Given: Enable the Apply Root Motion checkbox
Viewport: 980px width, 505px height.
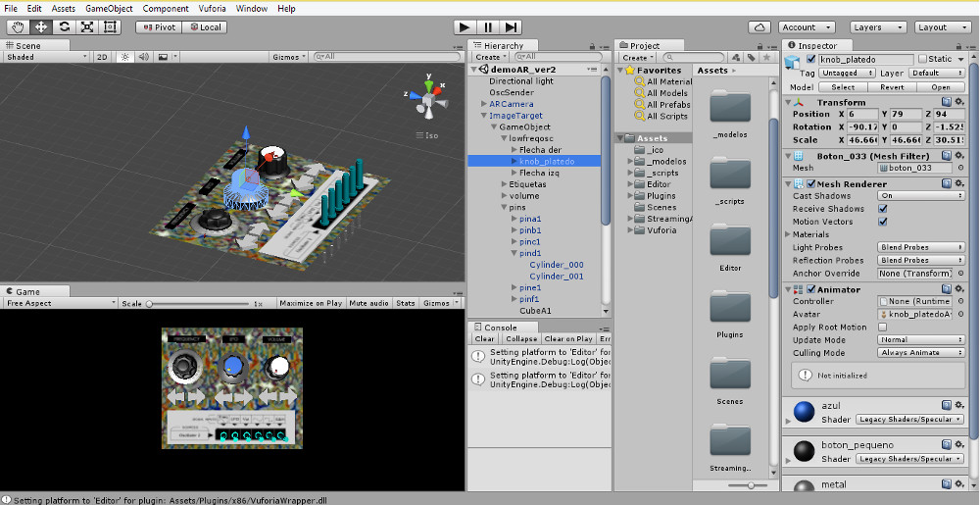Looking at the screenshot, I should (883, 327).
